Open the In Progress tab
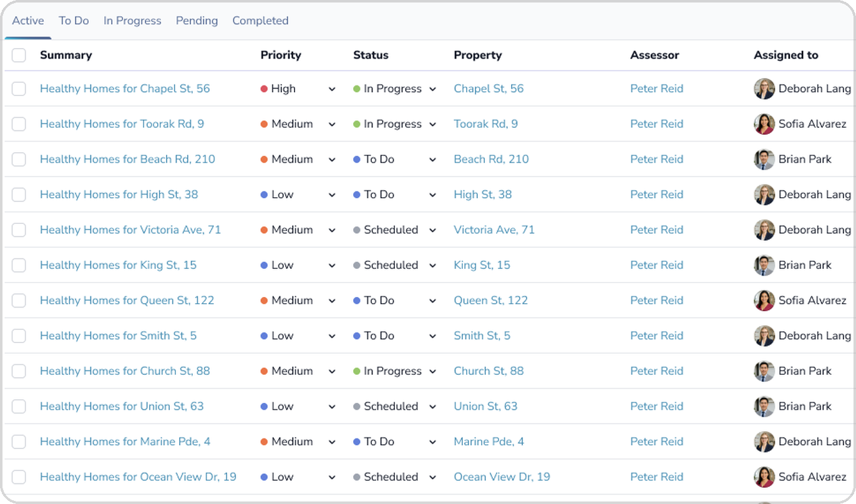 [x=132, y=21]
